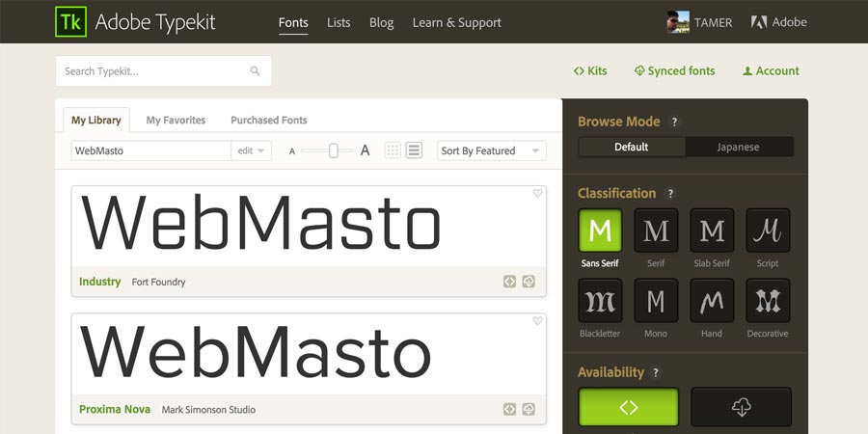This screenshot has width=868, height=434.
Task: Click the Industry WebMasto font preview
Action: point(260,223)
